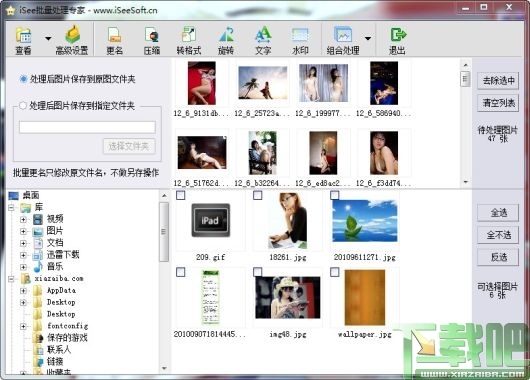Image resolution: width=530 pixels, height=380 pixels.
Task: Open the 组合处理 combined processing tool
Action: click(x=343, y=40)
